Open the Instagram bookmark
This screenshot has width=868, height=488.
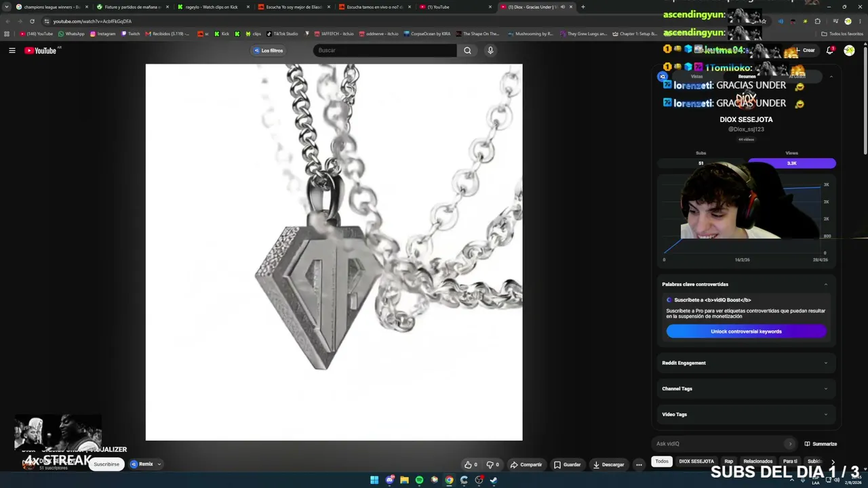(102, 33)
